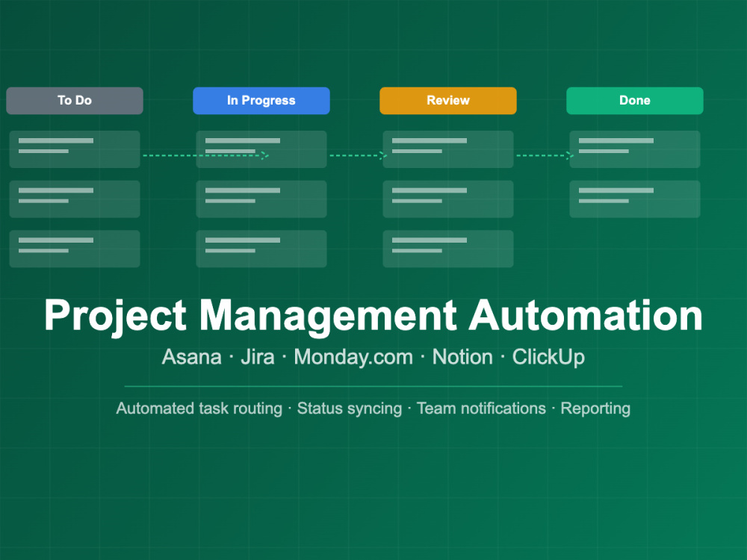Viewport: 747px width, 560px height.
Task: Open the top card under In Progress
Action: (261, 149)
